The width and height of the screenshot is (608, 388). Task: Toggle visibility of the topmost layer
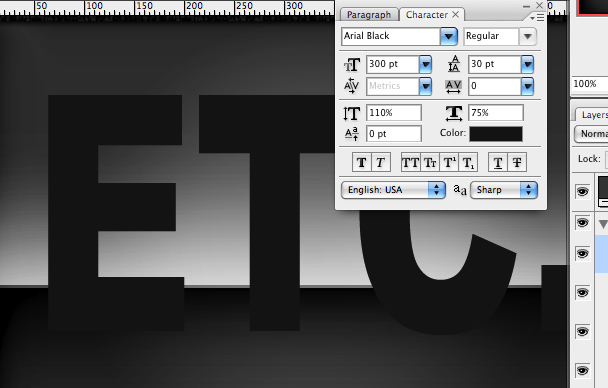click(x=582, y=191)
